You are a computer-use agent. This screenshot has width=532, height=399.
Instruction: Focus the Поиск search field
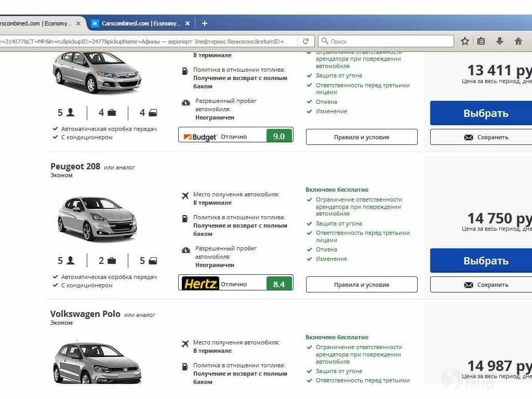[386, 42]
